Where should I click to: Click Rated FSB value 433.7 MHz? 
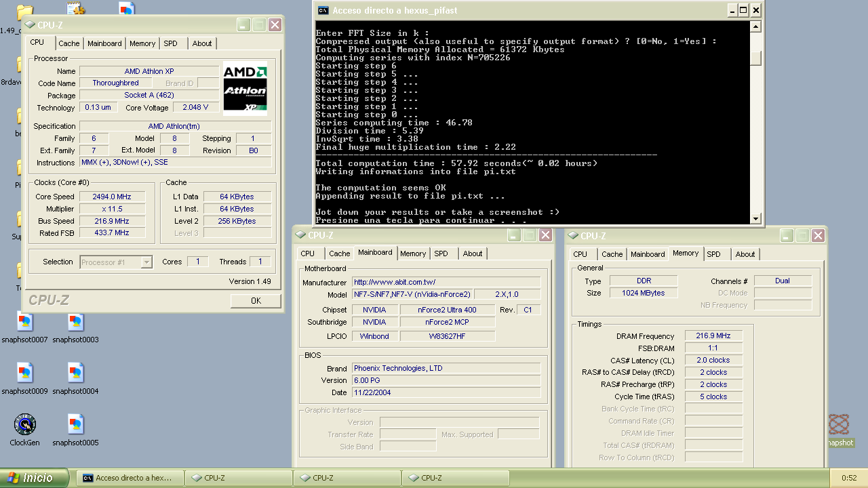tap(111, 232)
